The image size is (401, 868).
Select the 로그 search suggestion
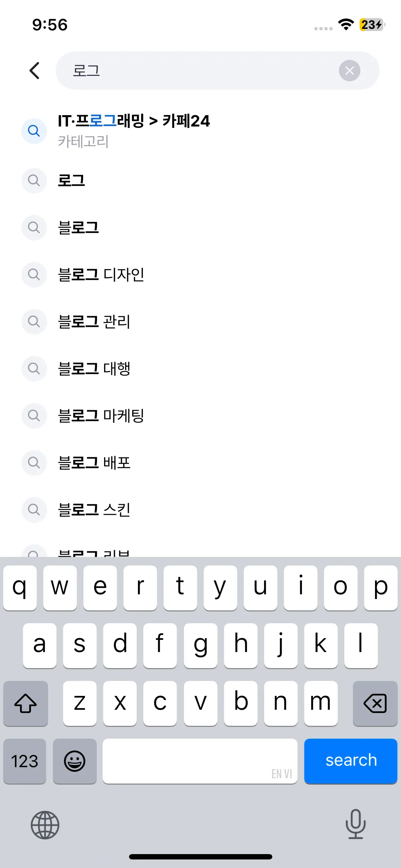(71, 181)
